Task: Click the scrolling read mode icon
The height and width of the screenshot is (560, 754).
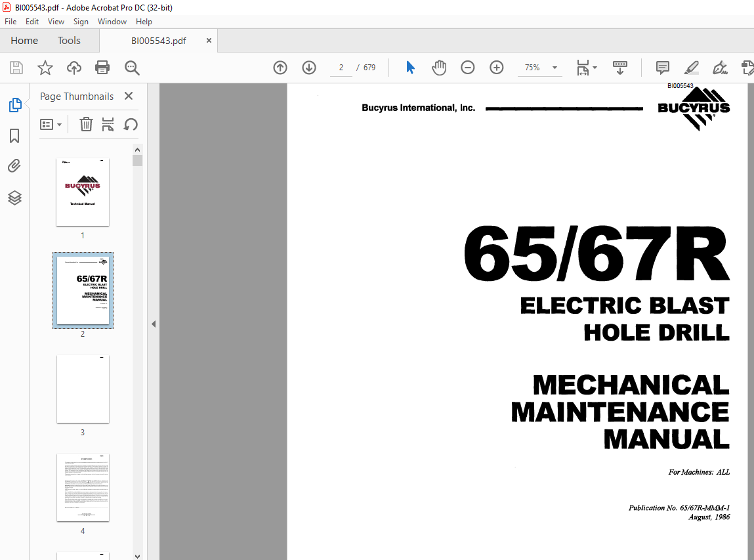Action: pos(620,68)
